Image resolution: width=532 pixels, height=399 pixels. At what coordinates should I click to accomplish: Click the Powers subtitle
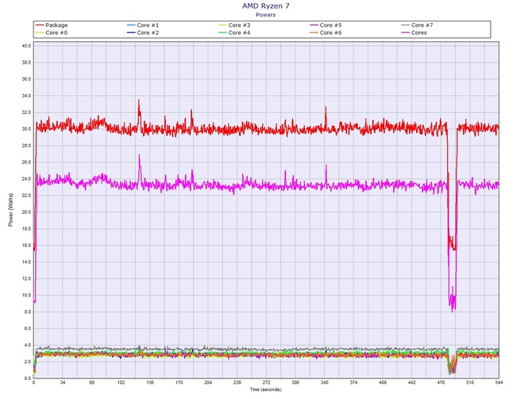[x=266, y=14]
